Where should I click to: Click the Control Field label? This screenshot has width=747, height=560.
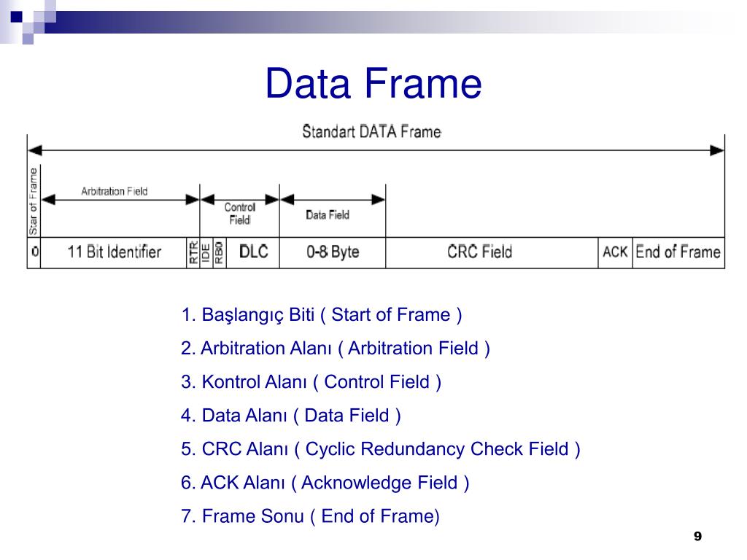pyautogui.click(x=239, y=214)
